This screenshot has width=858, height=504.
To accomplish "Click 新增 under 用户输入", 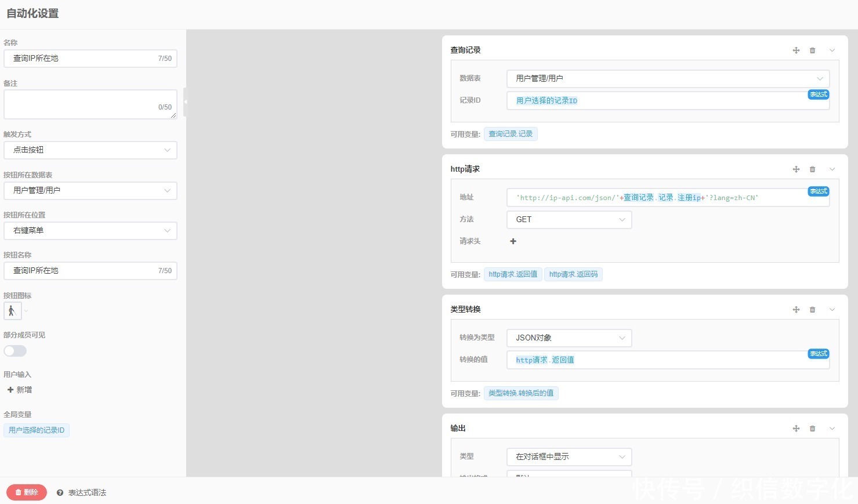I will pos(19,390).
